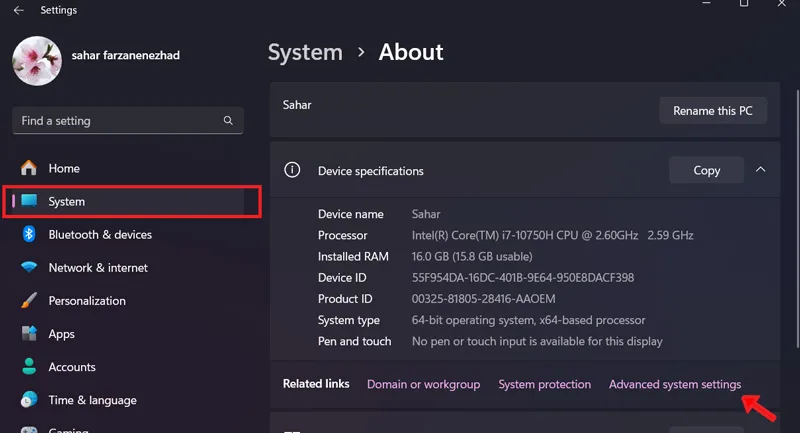Open System protection link
Image resolution: width=800 pixels, height=433 pixels.
(544, 384)
